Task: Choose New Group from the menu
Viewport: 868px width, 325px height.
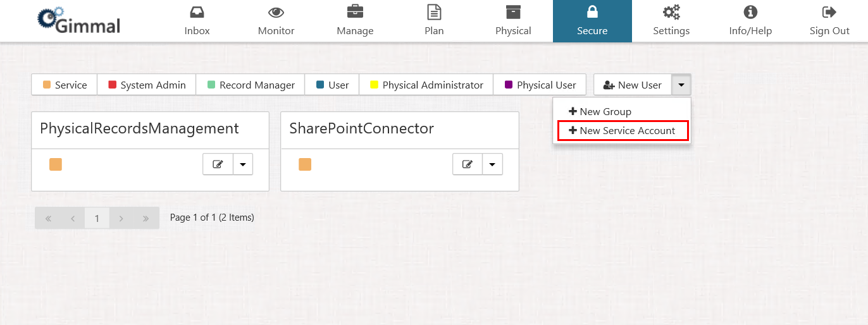Action: coord(600,111)
